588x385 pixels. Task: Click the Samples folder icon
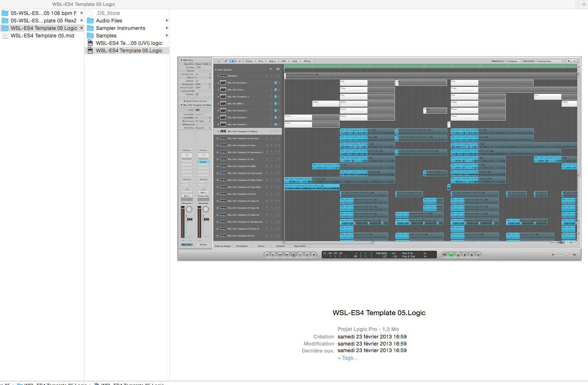(x=90, y=35)
